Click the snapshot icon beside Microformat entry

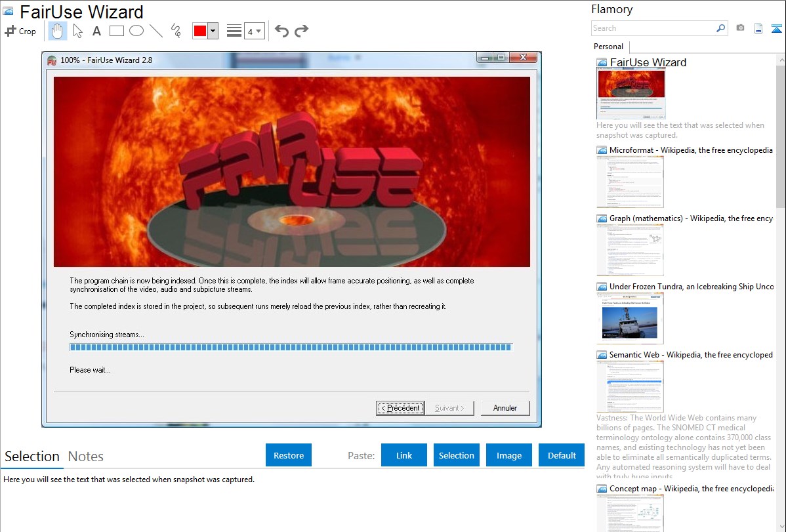602,150
